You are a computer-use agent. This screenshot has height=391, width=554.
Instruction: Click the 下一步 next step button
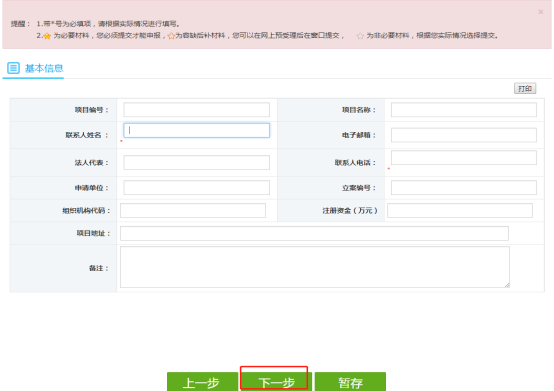pyautogui.click(x=276, y=382)
